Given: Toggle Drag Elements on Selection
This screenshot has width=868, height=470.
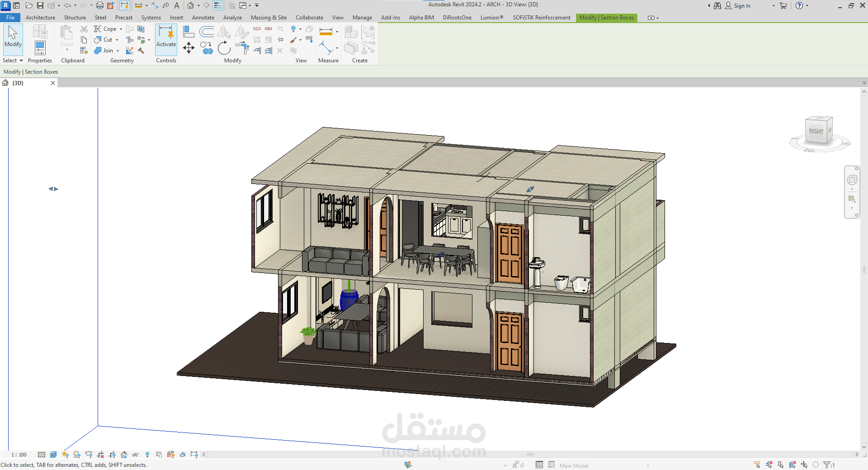Looking at the screenshot, I should click(804, 465).
